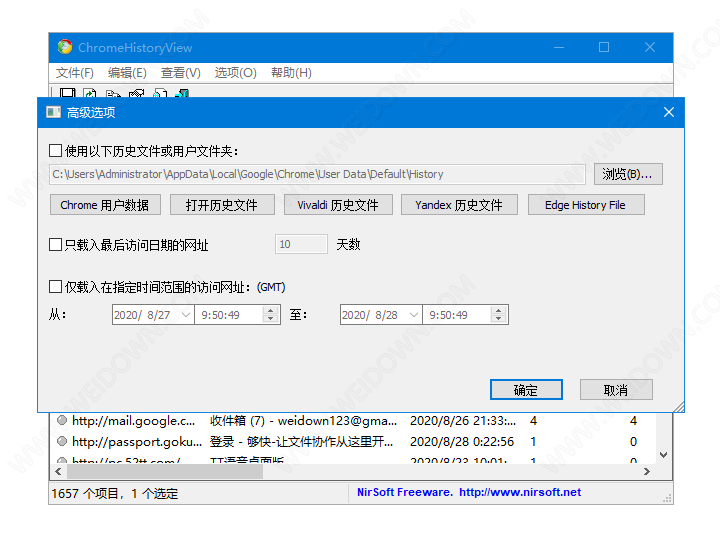Click the globe icon of mail.google row
This screenshot has height=540, width=720.
tap(62, 420)
